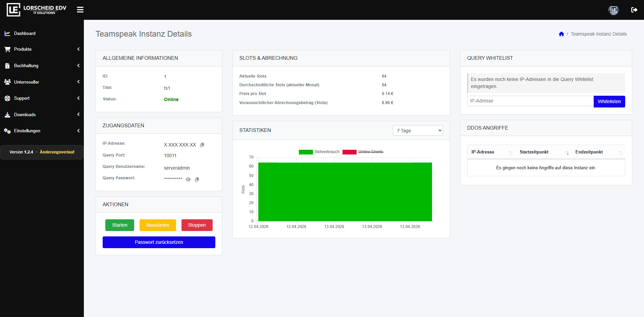
Task: Click the Dashboard chart icon
Action: click(x=7, y=33)
